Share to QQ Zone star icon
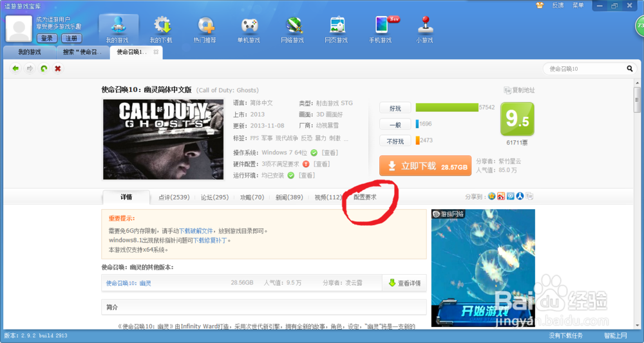 point(491,196)
